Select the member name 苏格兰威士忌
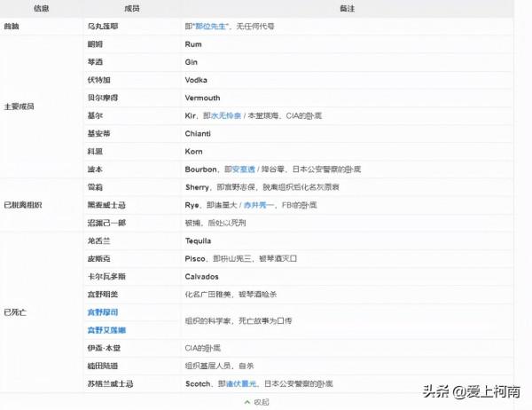 pos(110,383)
